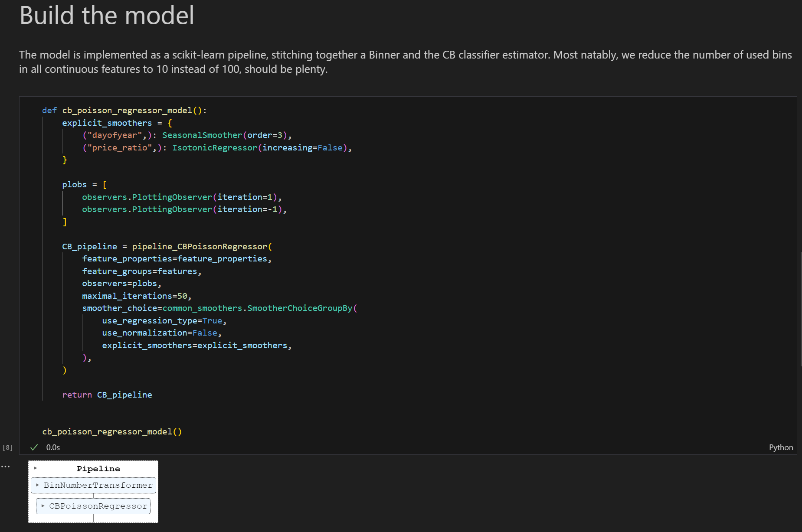Click smoother_choice in the code
This screenshot has width=802, height=532.
click(x=120, y=308)
